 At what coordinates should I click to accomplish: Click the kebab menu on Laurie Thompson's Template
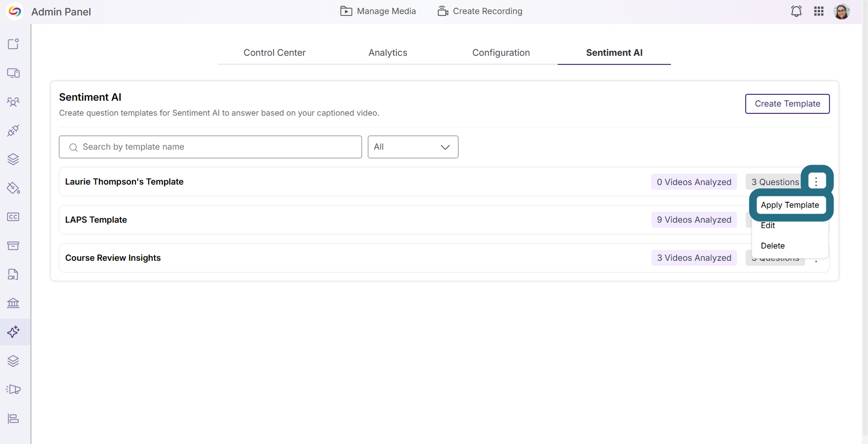tap(816, 181)
